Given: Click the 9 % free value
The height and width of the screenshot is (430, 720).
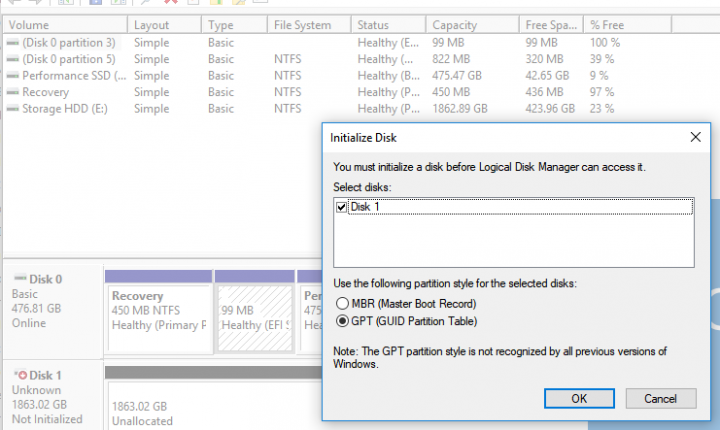Looking at the screenshot, I should coord(599,76).
